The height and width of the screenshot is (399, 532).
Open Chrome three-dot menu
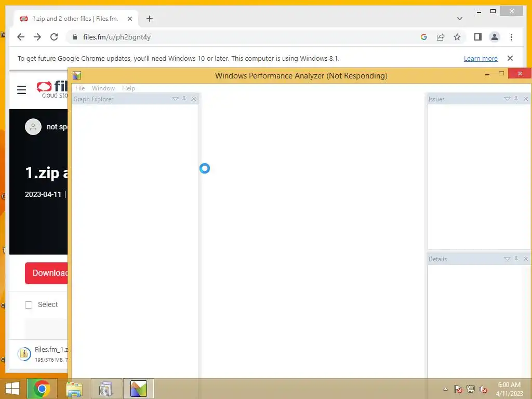point(511,37)
